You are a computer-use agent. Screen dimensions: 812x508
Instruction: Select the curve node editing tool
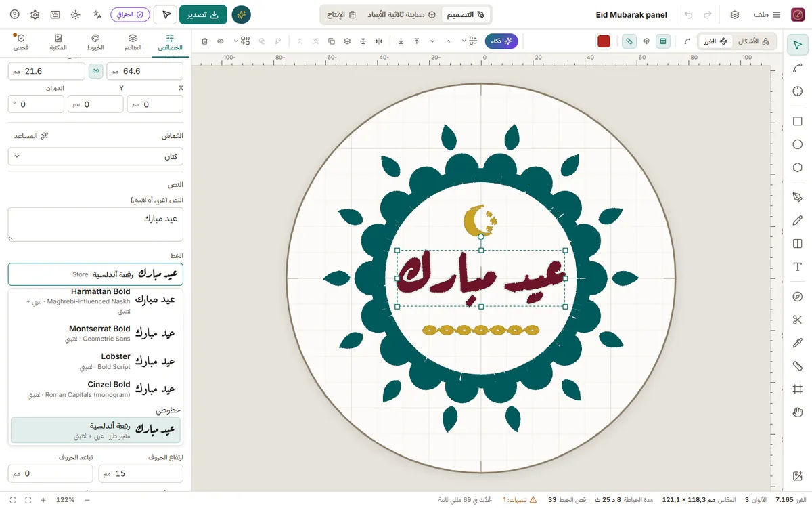pyautogui.click(x=798, y=68)
